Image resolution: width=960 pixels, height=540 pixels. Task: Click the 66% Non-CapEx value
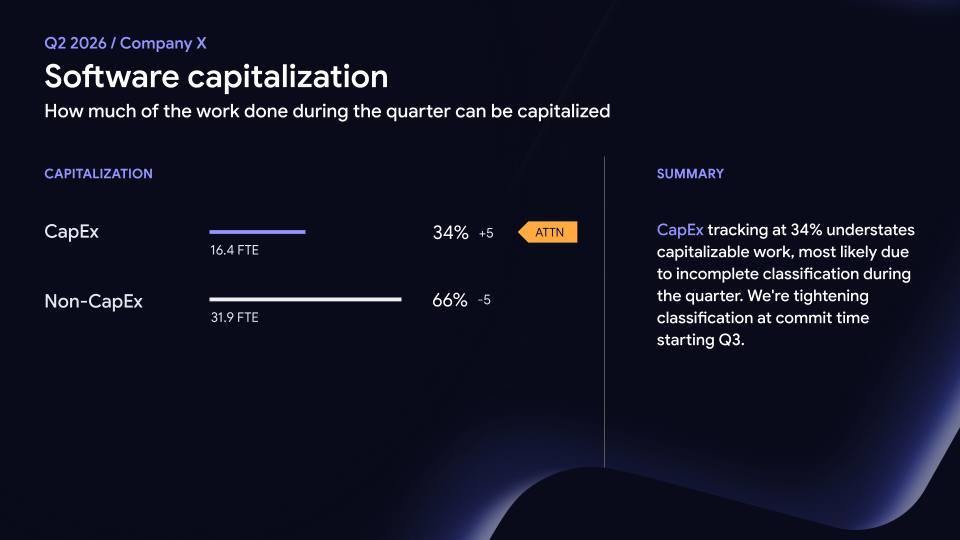click(x=450, y=300)
